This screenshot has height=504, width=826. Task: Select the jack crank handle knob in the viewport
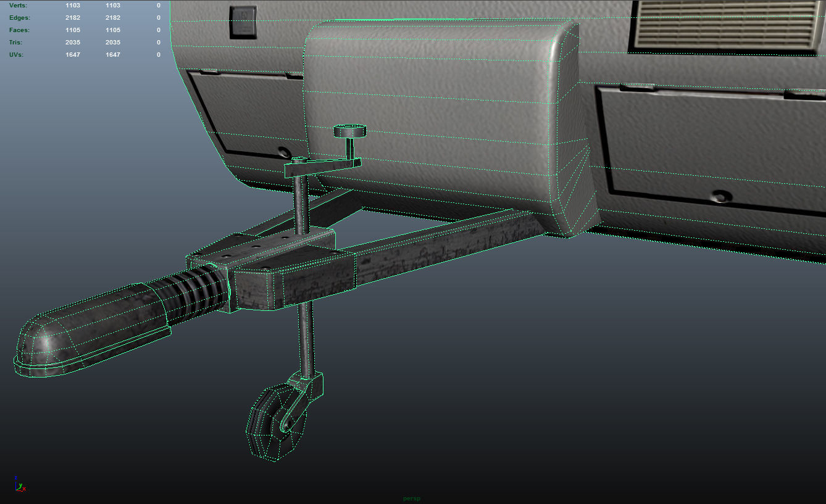[350, 131]
